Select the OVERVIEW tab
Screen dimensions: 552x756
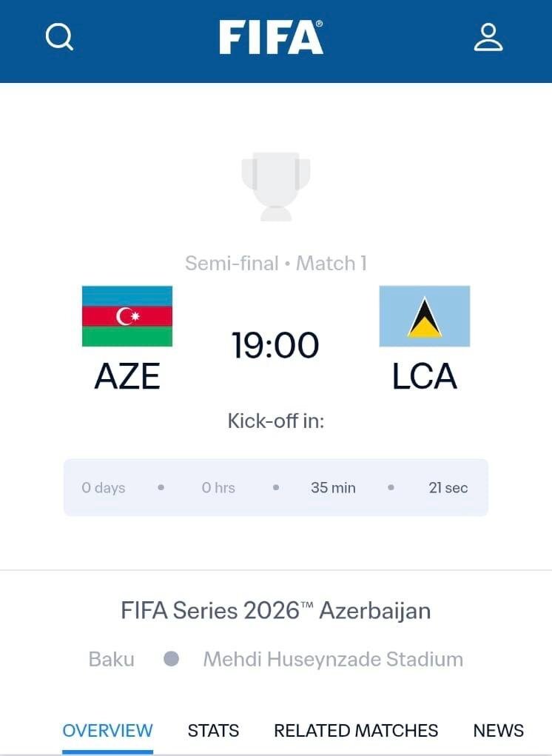pos(107,731)
